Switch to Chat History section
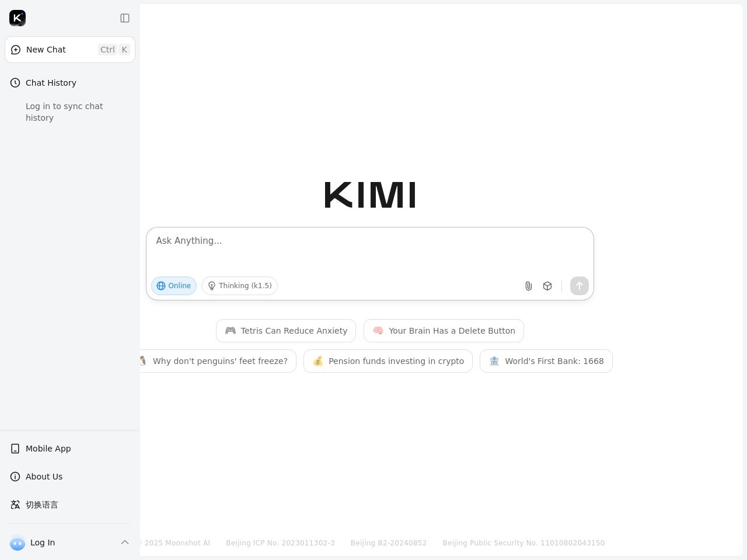This screenshot has width=747, height=560. (x=51, y=83)
